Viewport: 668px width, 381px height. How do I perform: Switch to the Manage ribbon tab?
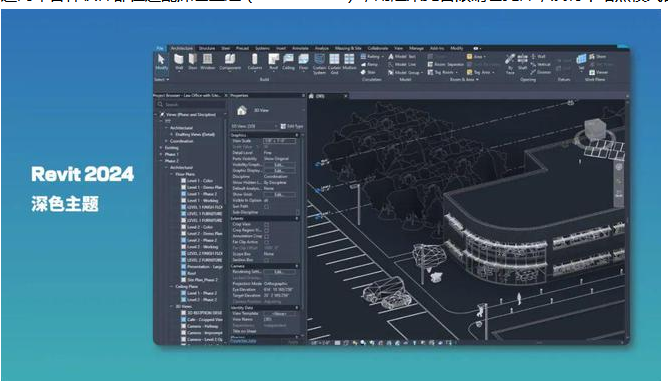click(x=416, y=48)
